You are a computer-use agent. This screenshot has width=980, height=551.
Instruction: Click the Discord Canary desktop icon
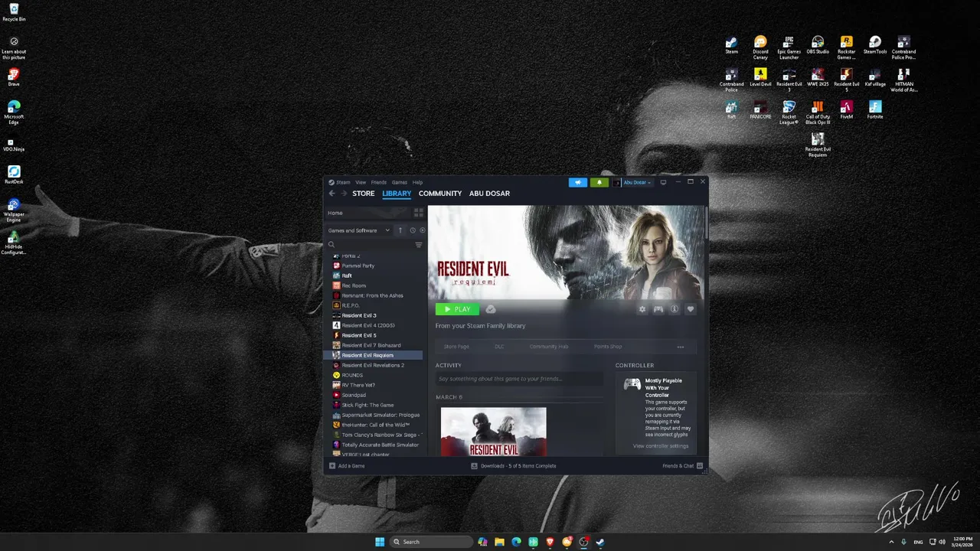pyautogui.click(x=760, y=47)
